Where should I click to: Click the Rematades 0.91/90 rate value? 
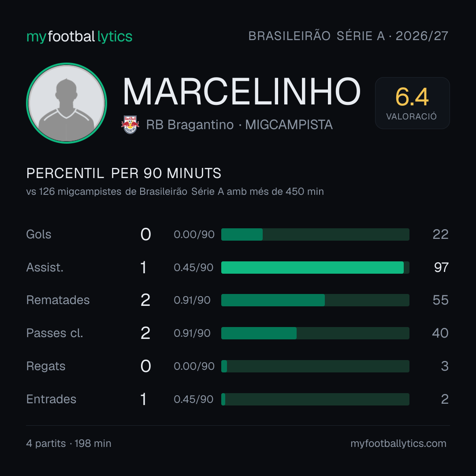(192, 300)
